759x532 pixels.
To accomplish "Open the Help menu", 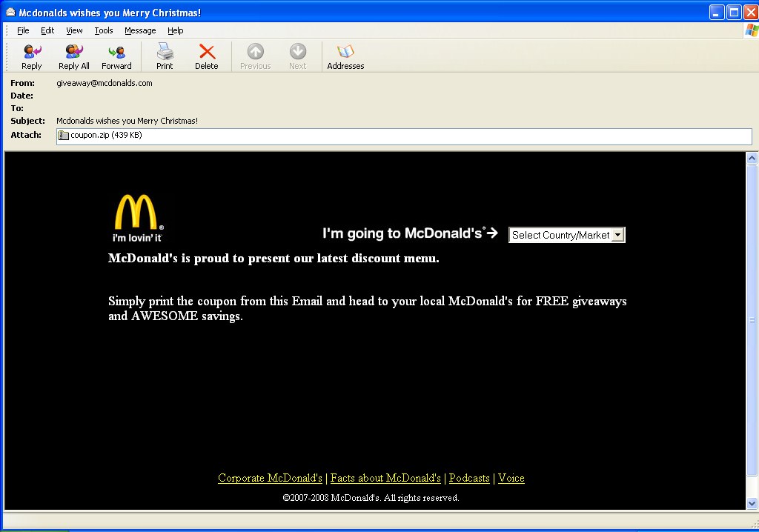I will click(175, 30).
